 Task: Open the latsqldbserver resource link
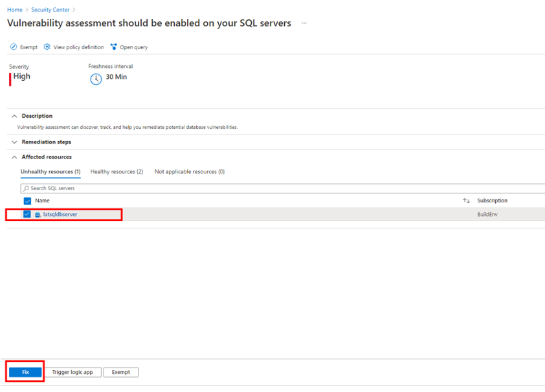(x=60, y=215)
